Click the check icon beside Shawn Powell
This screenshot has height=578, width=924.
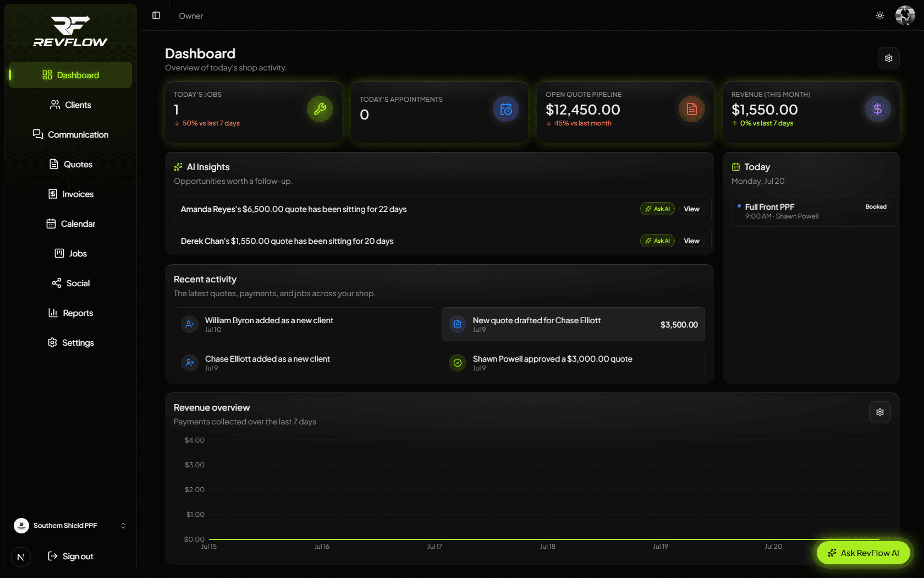[x=458, y=363]
